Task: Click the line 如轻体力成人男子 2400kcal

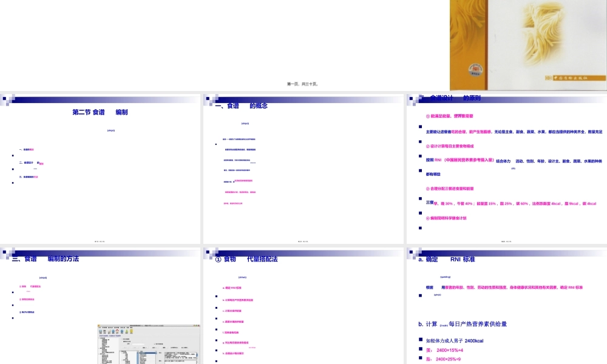Action: click(x=455, y=341)
